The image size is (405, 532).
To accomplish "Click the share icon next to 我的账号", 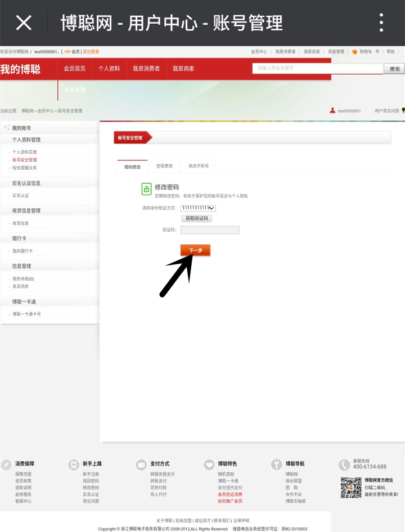I will point(6,128).
